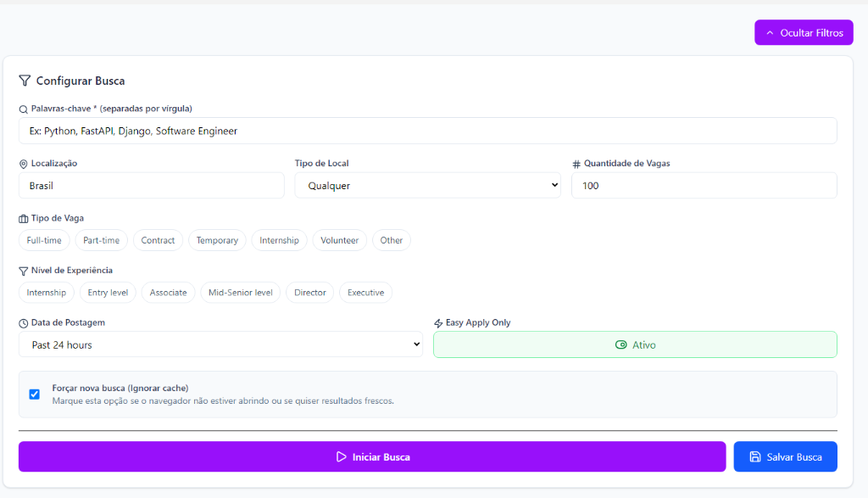Viewport: 868px width, 498px height.
Task: Click the Salvar Busca button
Action: click(785, 456)
